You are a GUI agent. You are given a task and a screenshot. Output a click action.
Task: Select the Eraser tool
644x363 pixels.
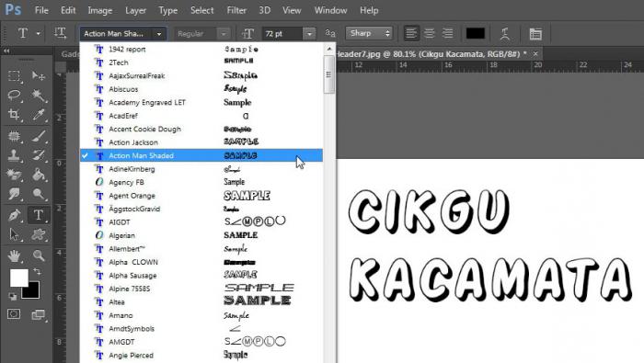(14, 175)
